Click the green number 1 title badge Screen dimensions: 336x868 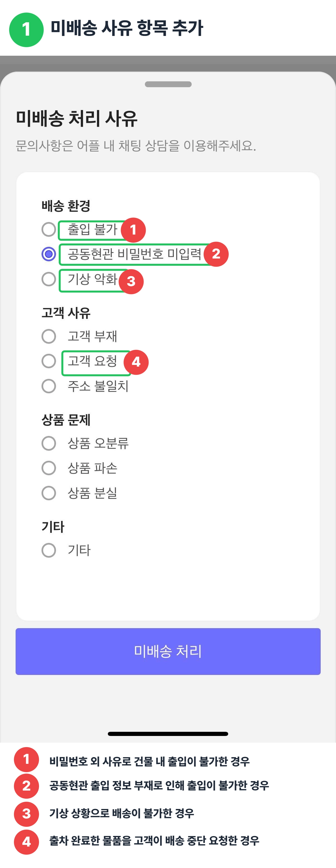pyautogui.click(x=26, y=30)
